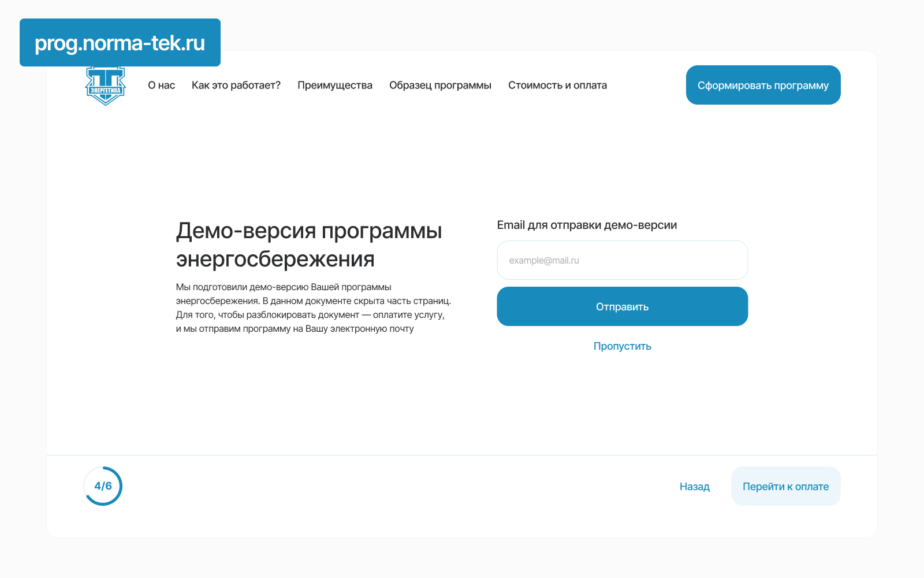Go back using the Назад link
924x578 pixels.
click(694, 487)
